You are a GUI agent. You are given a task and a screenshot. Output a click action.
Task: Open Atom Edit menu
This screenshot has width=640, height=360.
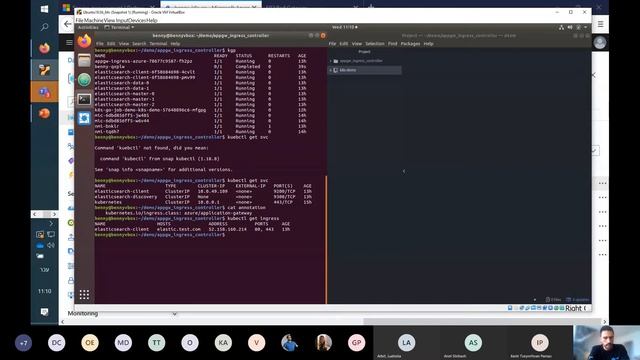(x=344, y=44)
